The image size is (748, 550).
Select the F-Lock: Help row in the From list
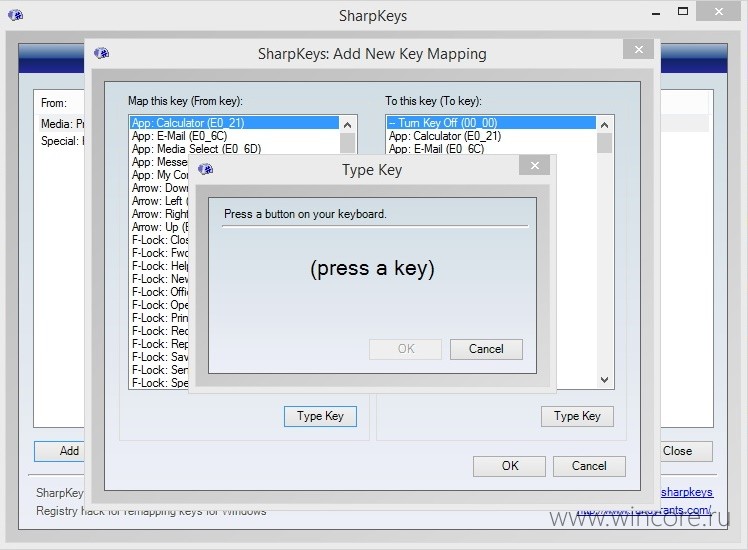[x=159, y=266]
